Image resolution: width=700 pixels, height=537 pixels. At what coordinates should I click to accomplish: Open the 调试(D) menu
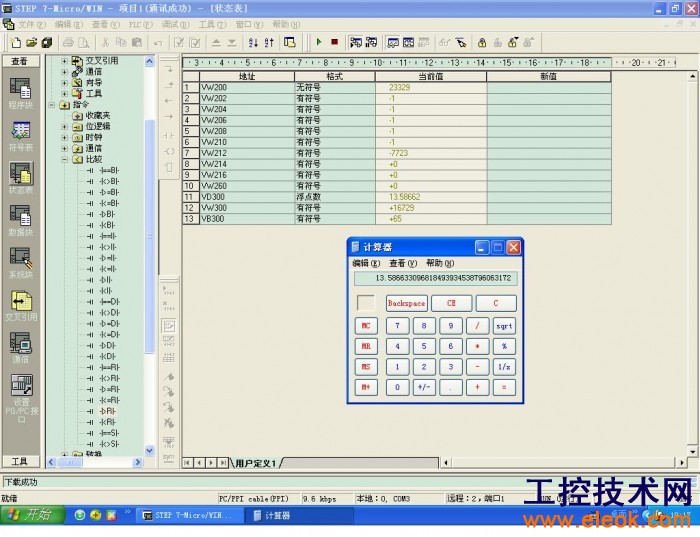175,24
